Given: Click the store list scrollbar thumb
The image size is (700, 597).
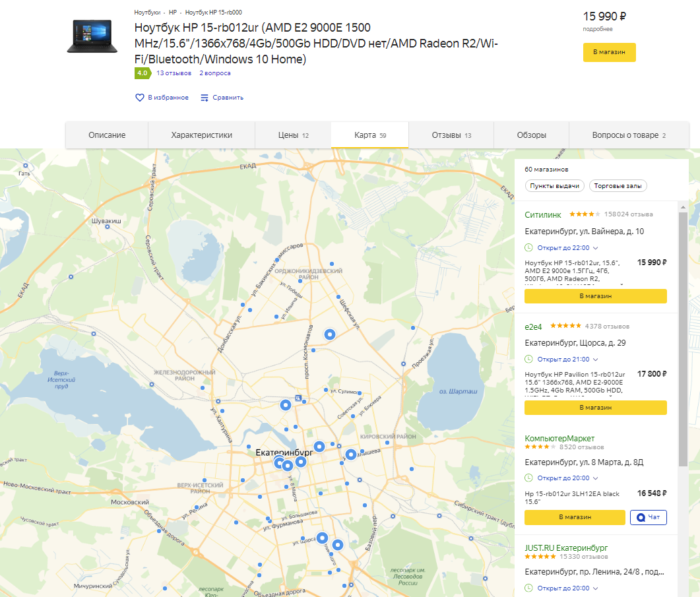Looking at the screenshot, I should [683, 339].
